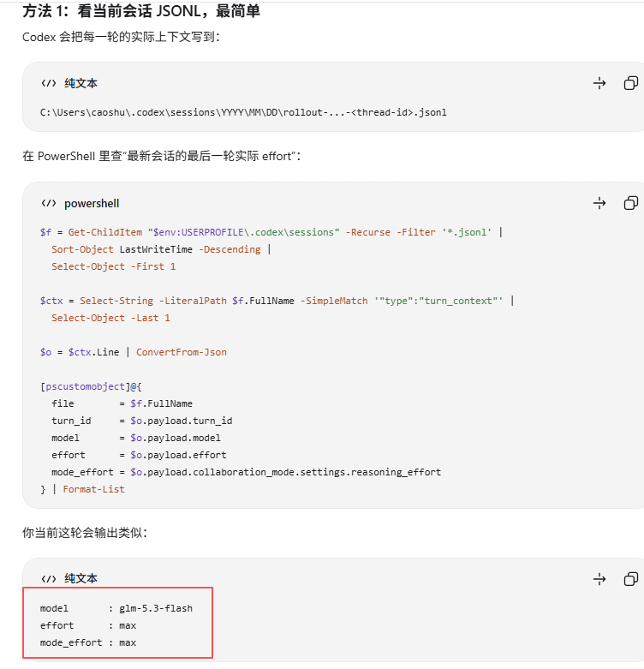
Task: Click the text 你当前这轮会输出类似
Action: (85, 533)
